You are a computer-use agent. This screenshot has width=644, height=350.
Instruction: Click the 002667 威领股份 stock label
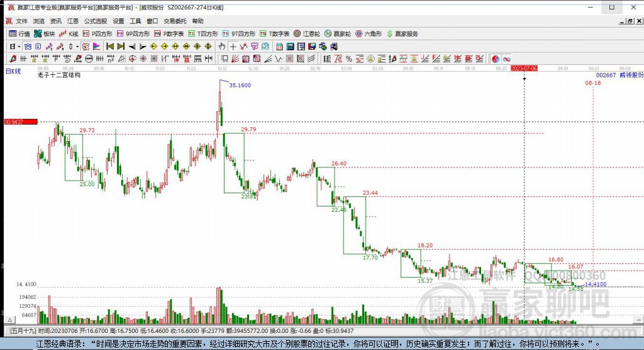coord(619,76)
